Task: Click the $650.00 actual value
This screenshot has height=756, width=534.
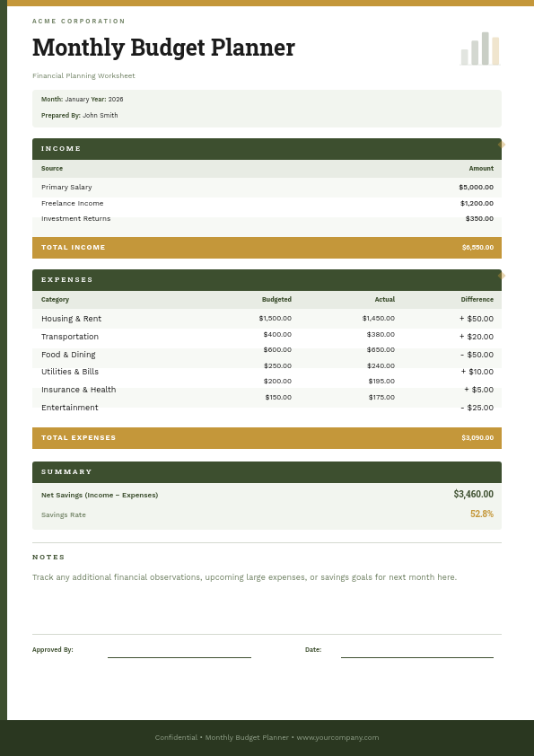Action: (x=381, y=349)
